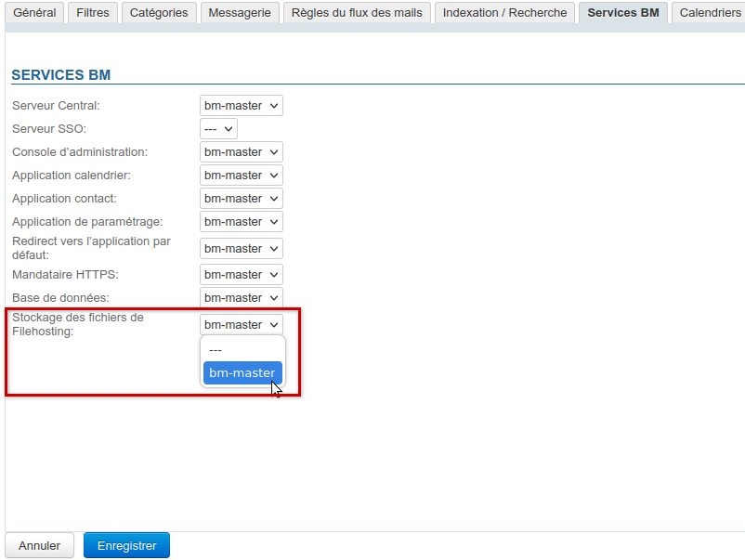
Task: Open the Indexation / Recherche tab
Action: (504, 13)
